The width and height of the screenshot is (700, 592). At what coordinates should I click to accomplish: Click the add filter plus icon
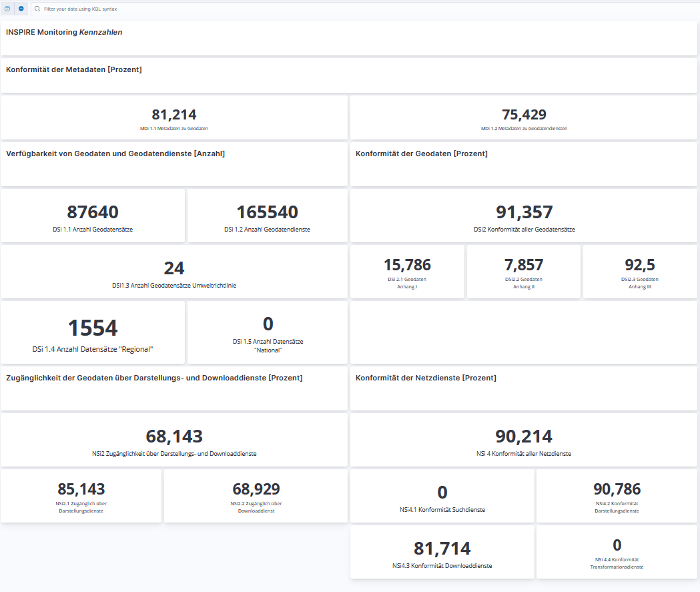click(21, 9)
